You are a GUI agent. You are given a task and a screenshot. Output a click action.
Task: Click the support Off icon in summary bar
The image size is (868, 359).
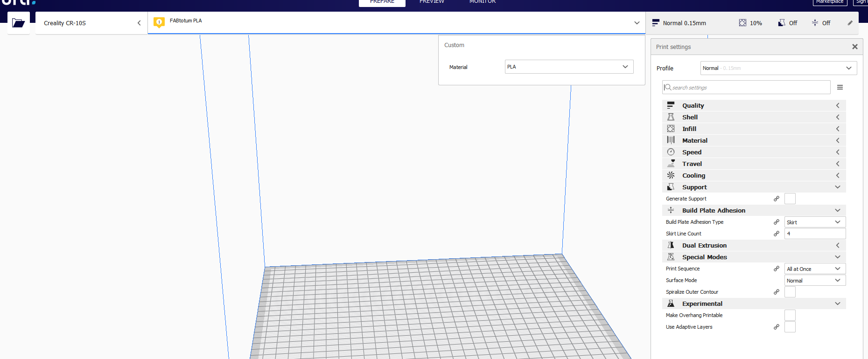pyautogui.click(x=782, y=23)
